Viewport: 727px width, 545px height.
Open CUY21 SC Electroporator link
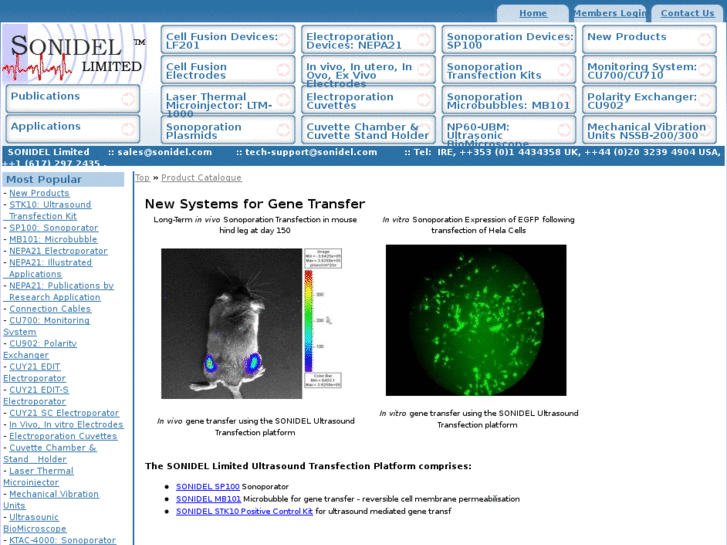64,413
